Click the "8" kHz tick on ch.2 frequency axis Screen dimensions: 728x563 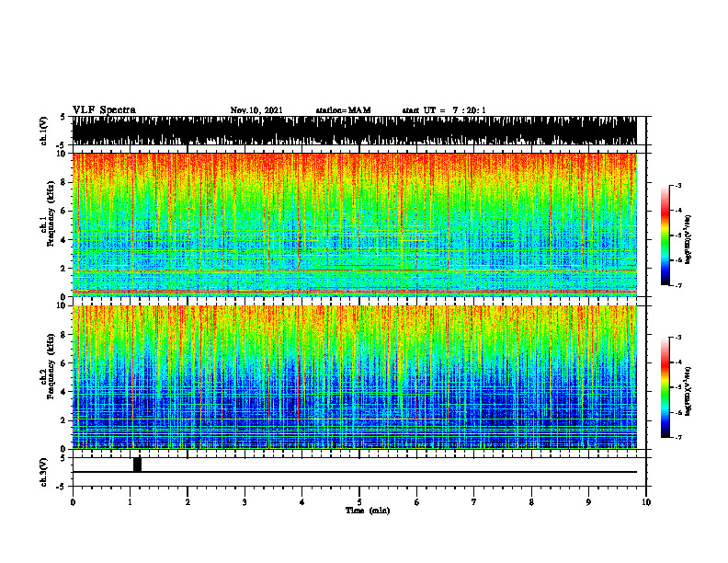(x=64, y=335)
